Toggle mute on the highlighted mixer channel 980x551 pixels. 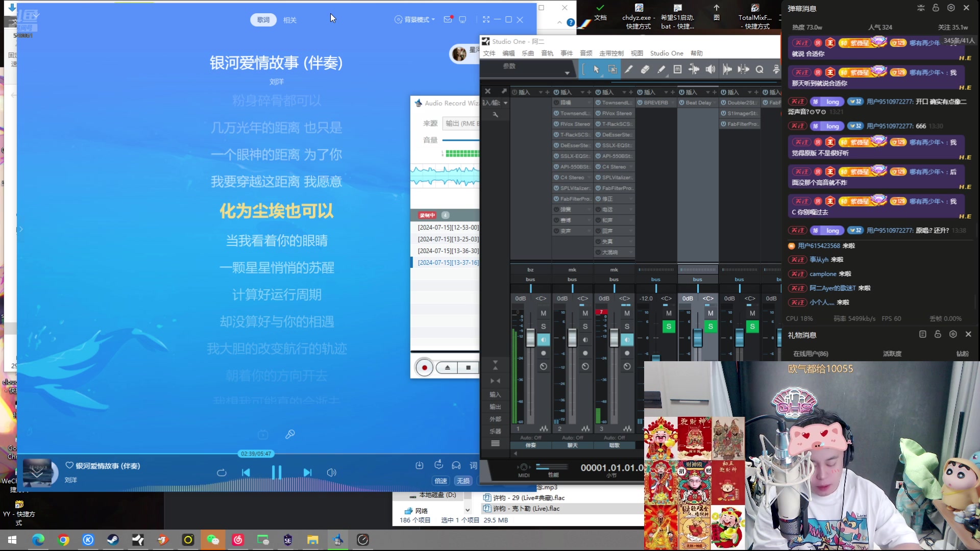pyautogui.click(x=710, y=313)
